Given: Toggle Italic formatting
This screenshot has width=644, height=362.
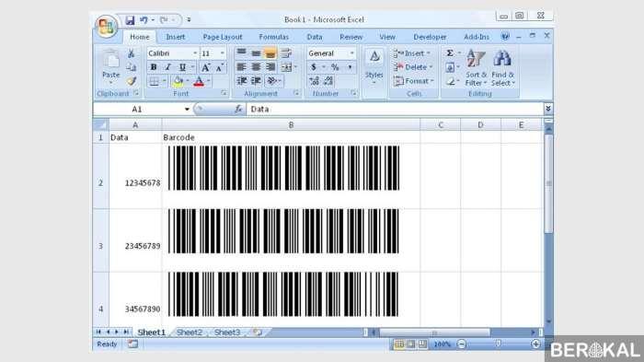Looking at the screenshot, I should (x=167, y=67).
